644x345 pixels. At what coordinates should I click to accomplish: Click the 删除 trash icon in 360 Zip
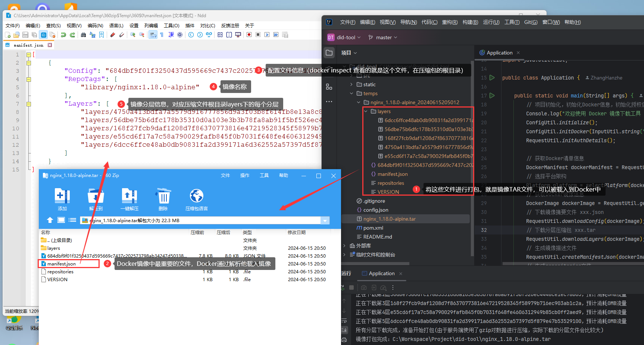click(x=163, y=196)
